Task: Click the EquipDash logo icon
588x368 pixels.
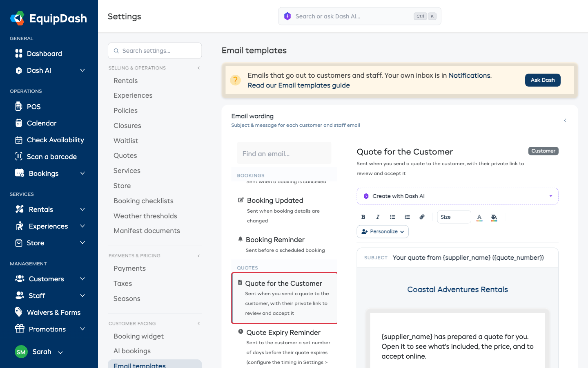Action: [x=17, y=18]
